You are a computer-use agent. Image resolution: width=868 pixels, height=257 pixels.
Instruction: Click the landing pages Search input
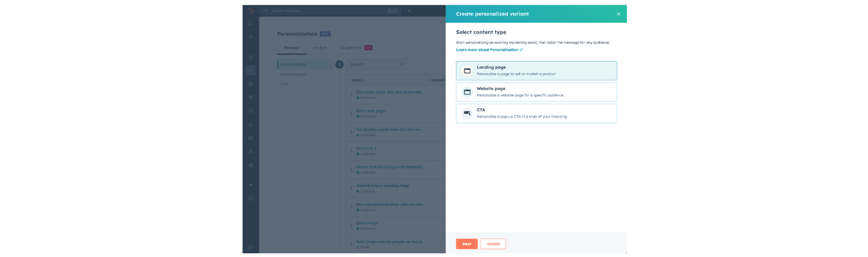point(377,64)
